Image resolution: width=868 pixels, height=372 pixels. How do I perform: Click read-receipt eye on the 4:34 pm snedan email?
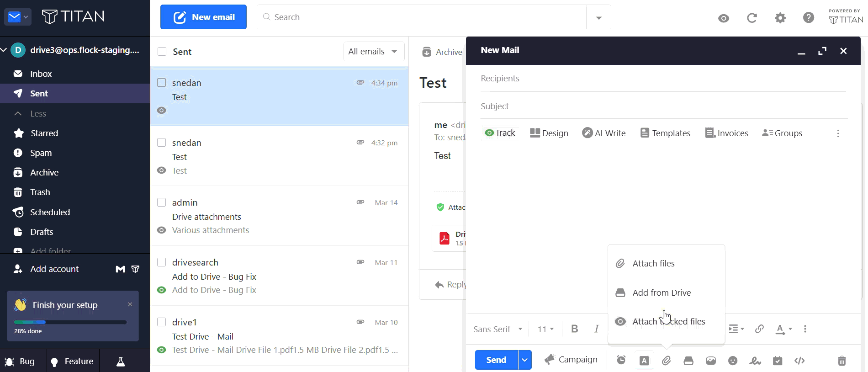point(161,111)
